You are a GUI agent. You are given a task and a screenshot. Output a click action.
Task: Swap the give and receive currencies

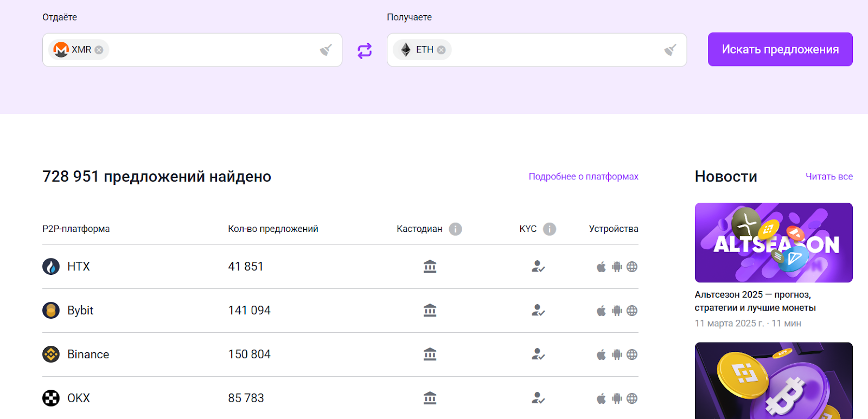click(x=365, y=50)
